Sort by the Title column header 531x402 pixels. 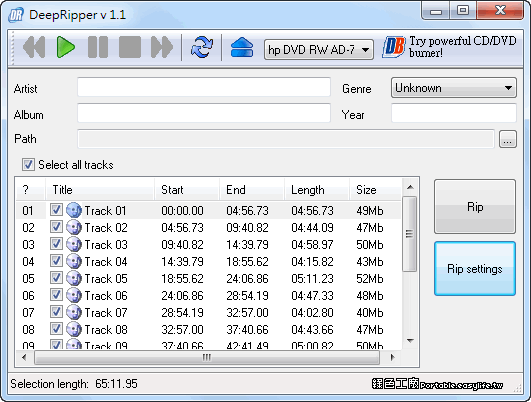tap(100, 190)
